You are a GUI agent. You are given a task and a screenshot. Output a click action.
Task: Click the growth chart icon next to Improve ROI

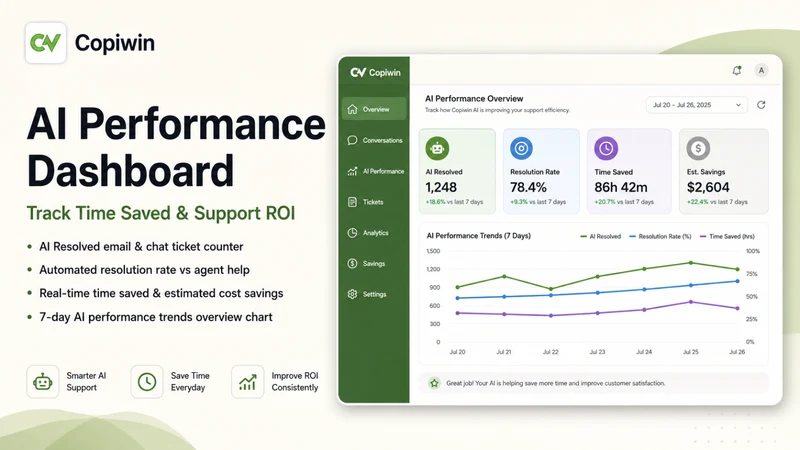click(x=247, y=382)
